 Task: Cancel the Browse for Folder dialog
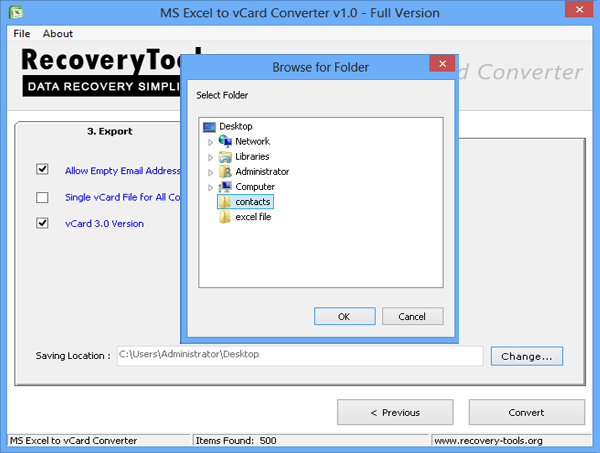(412, 316)
